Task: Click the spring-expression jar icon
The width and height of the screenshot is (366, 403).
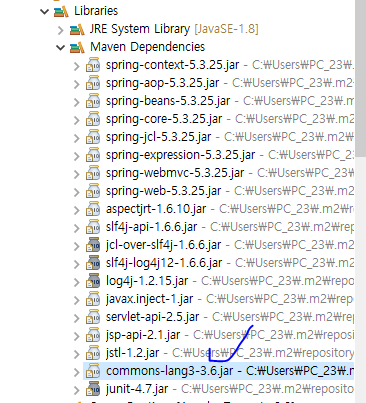Action: (x=93, y=155)
